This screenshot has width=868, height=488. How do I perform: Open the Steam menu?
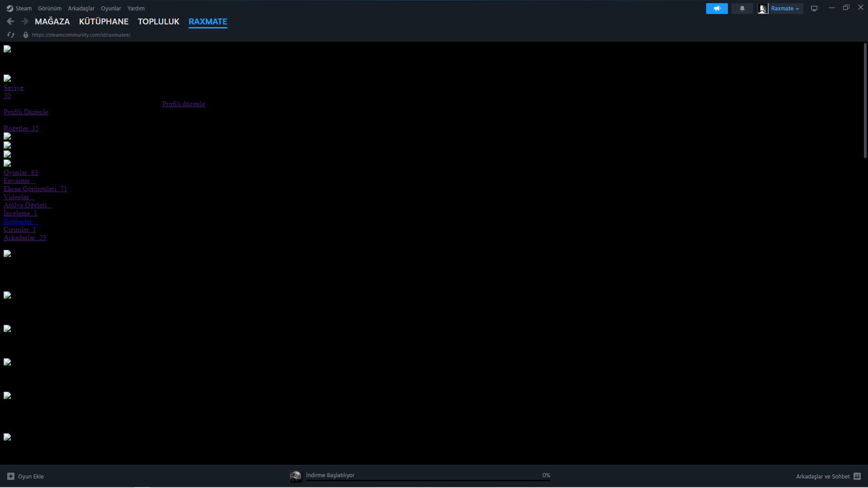19,9
